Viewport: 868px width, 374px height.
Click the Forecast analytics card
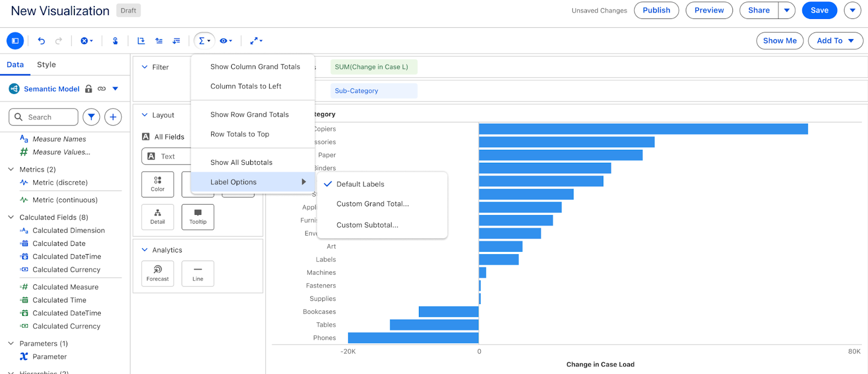pos(158,274)
